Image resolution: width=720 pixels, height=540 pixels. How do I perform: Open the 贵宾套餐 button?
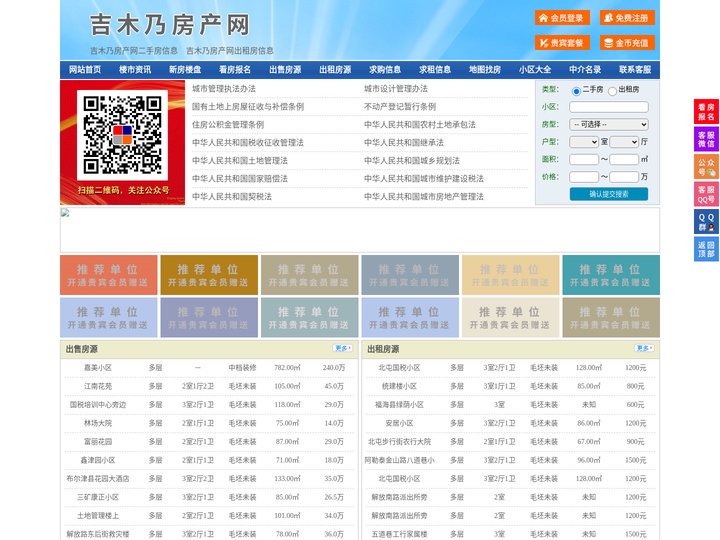[x=562, y=43]
